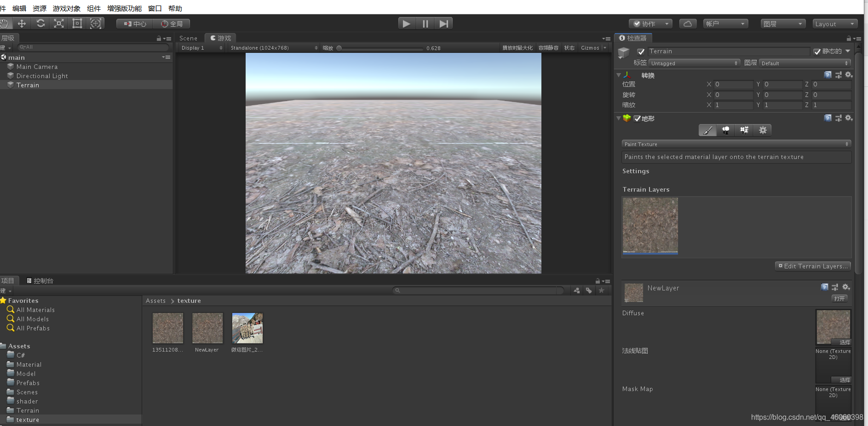Pause the game preview

pos(425,23)
